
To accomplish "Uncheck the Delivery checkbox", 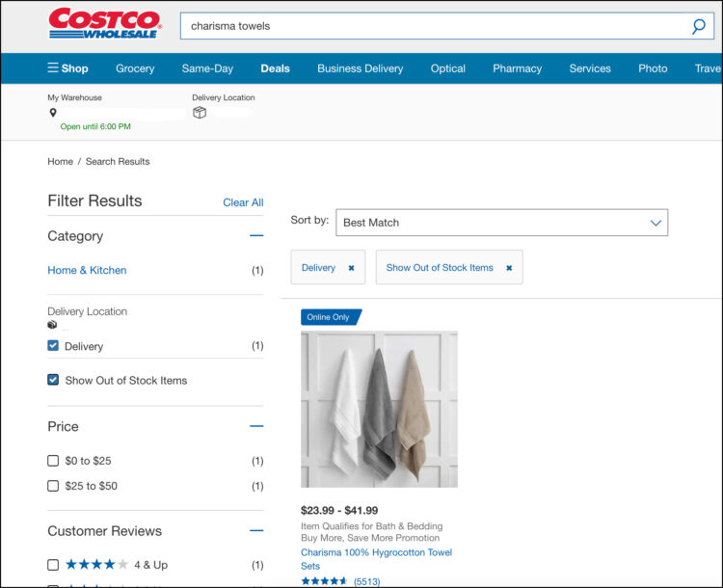I will [53, 345].
